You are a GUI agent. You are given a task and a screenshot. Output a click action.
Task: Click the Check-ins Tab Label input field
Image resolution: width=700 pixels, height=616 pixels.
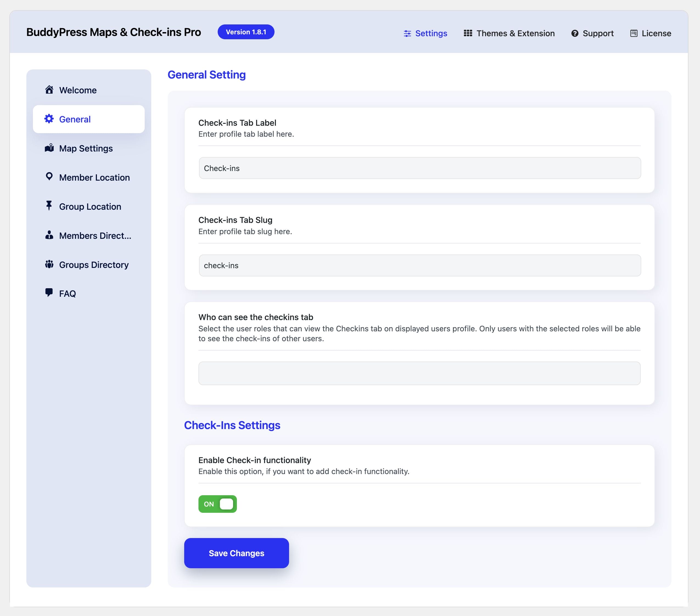click(x=419, y=168)
